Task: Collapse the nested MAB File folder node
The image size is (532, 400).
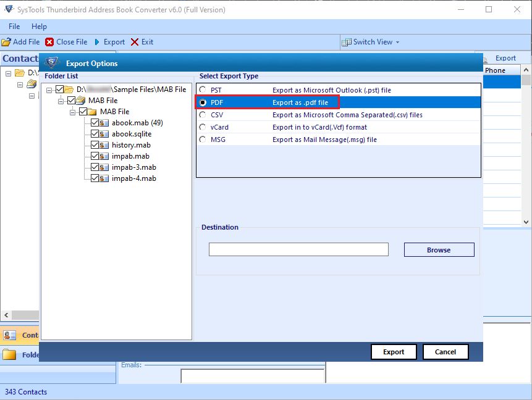Action: pos(73,112)
